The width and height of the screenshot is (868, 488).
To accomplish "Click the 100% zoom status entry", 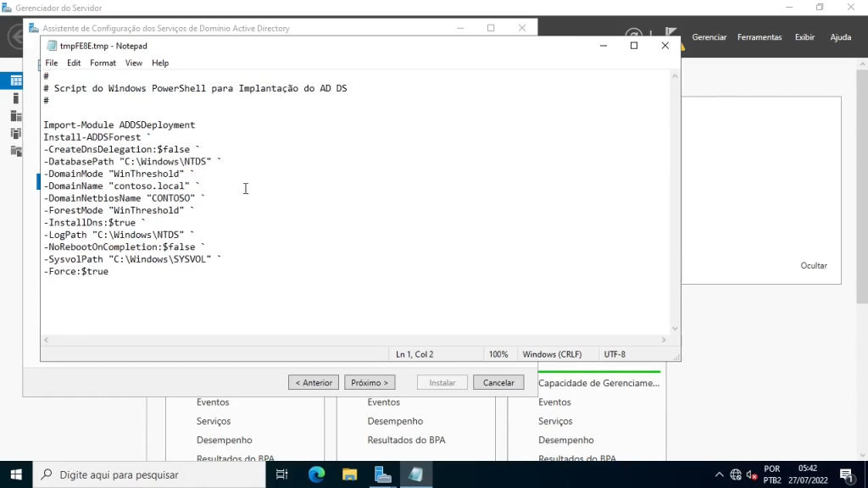I will tap(498, 354).
